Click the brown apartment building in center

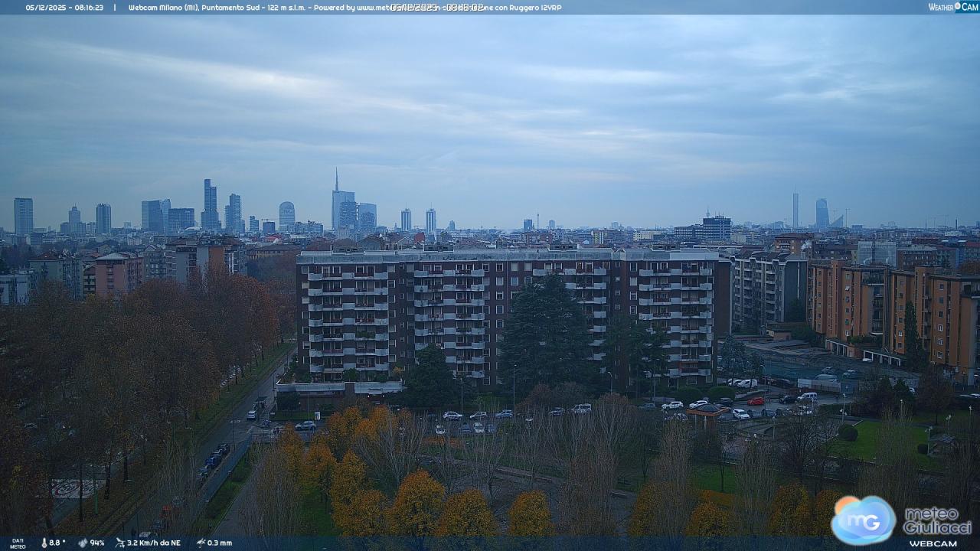pyautogui.click(x=505, y=314)
